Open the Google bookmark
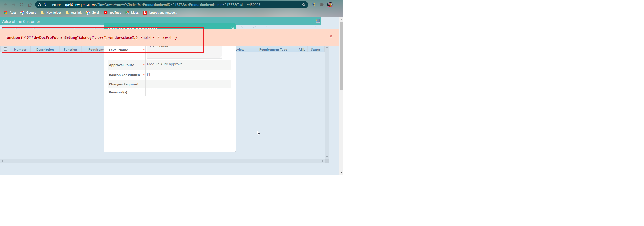Image resolution: width=644 pixels, height=226 pixels. click(x=28, y=13)
